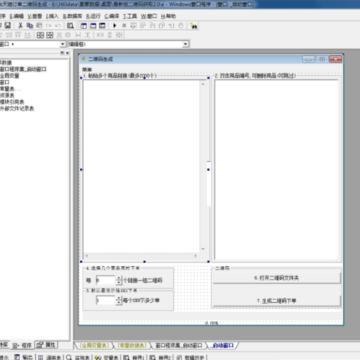
Task: Open the 查看 menu
Action: pos(35,16)
